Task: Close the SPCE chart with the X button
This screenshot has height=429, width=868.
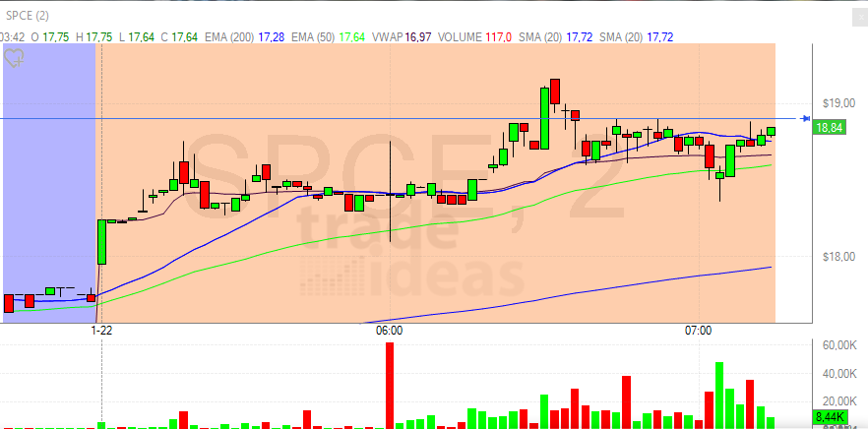Action: [x=859, y=19]
